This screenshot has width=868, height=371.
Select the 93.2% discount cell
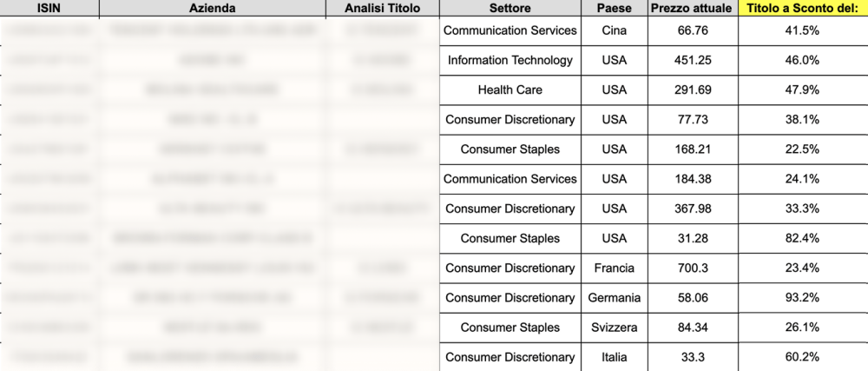[x=802, y=297]
